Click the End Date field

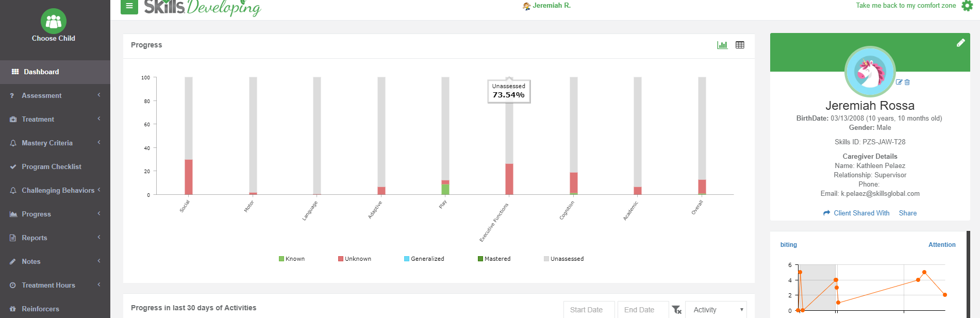(x=643, y=310)
